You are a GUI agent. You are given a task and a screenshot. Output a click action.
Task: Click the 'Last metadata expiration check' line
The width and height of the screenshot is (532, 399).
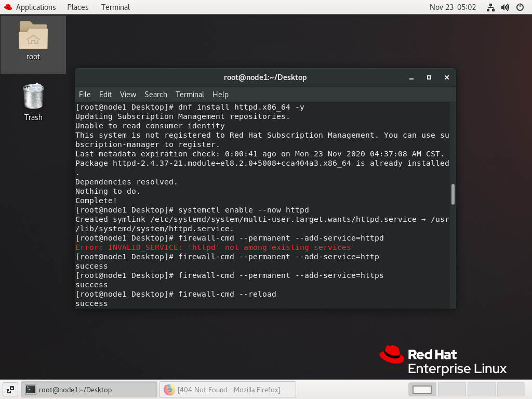260,154
